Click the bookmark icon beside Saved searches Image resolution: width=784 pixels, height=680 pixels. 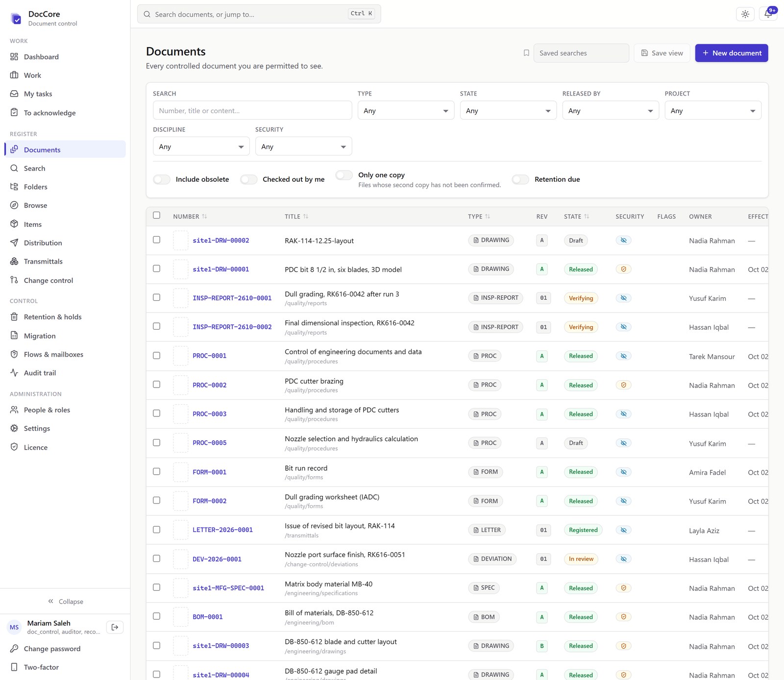526,53
